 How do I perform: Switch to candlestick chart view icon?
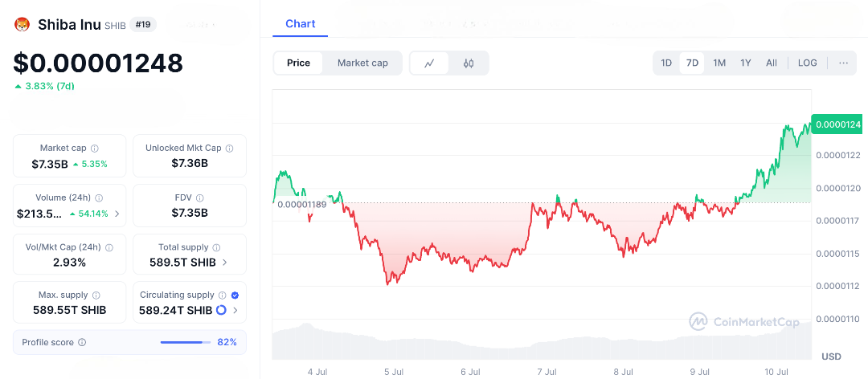pos(469,63)
